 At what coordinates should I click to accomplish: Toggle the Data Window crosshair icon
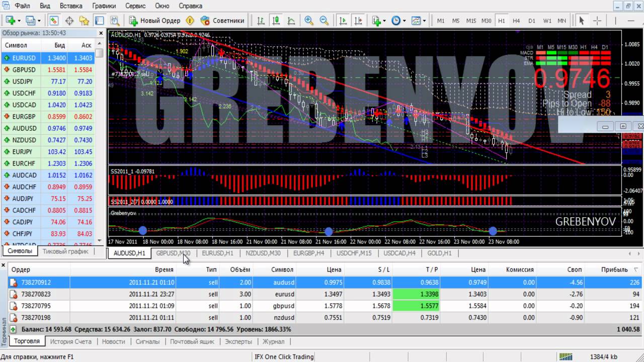(69, 21)
